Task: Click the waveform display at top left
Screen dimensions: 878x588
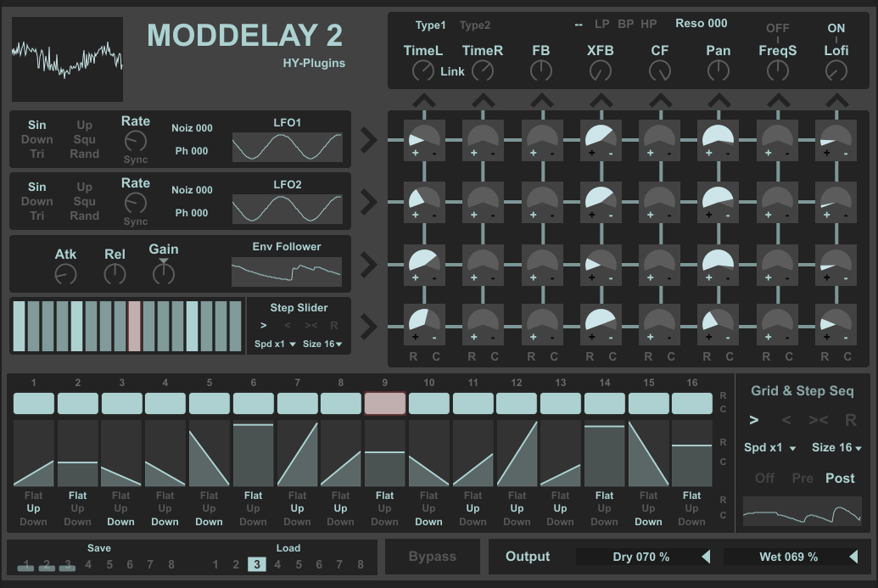Action: pyautogui.click(x=68, y=59)
